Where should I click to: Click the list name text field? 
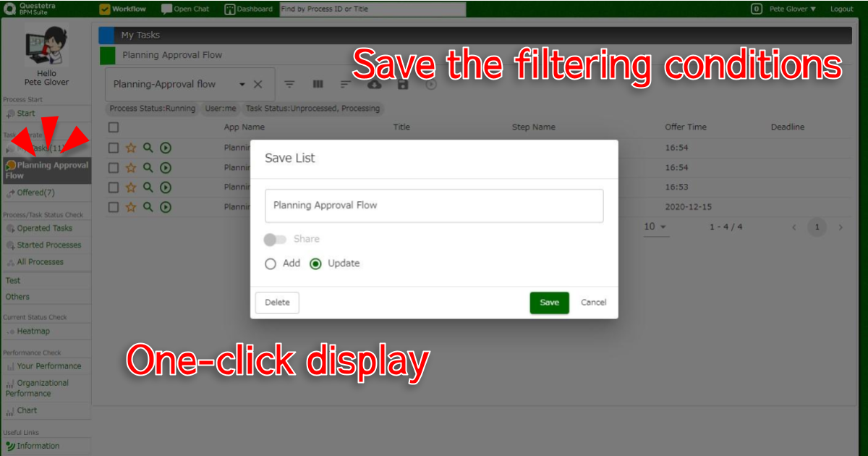[434, 206]
